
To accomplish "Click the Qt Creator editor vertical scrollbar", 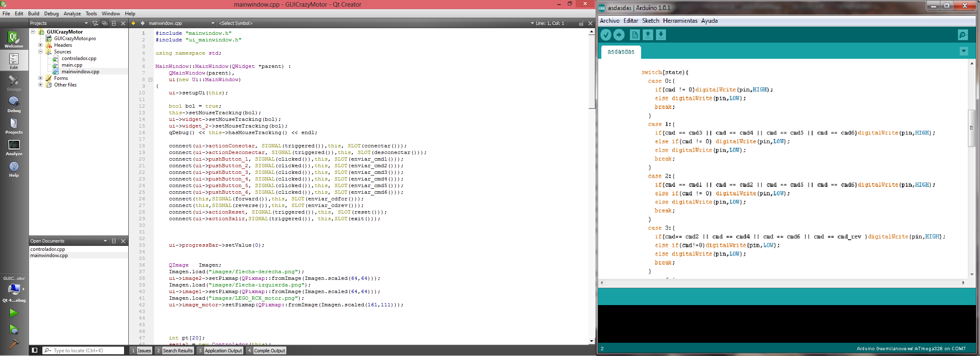I will pos(591,71).
